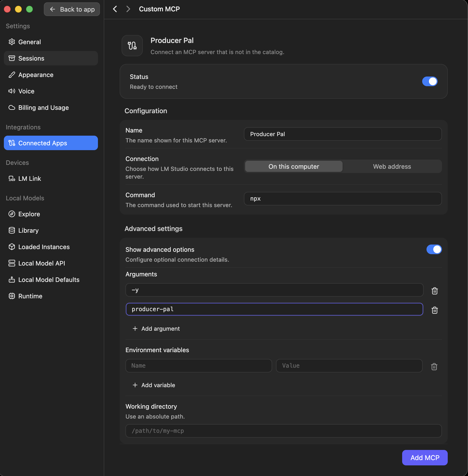Click the Billing and Usage cloud icon
Image resolution: width=468 pixels, height=476 pixels.
coord(12,108)
